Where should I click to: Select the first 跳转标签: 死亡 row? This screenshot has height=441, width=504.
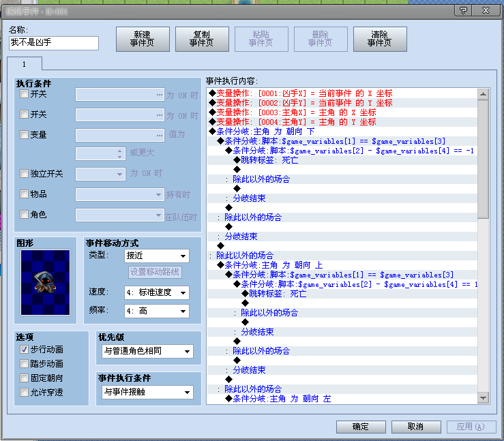coord(342,160)
